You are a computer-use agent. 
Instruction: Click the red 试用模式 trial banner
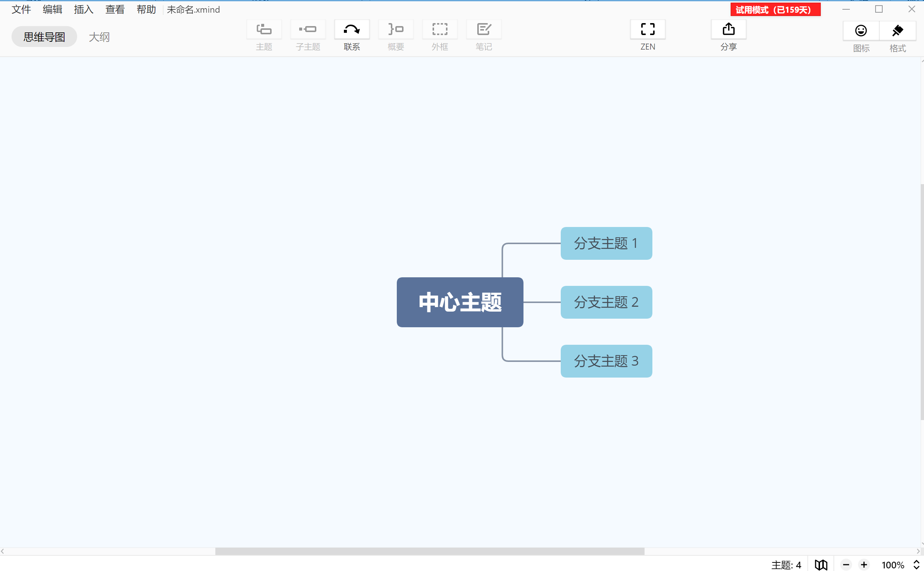775,10
